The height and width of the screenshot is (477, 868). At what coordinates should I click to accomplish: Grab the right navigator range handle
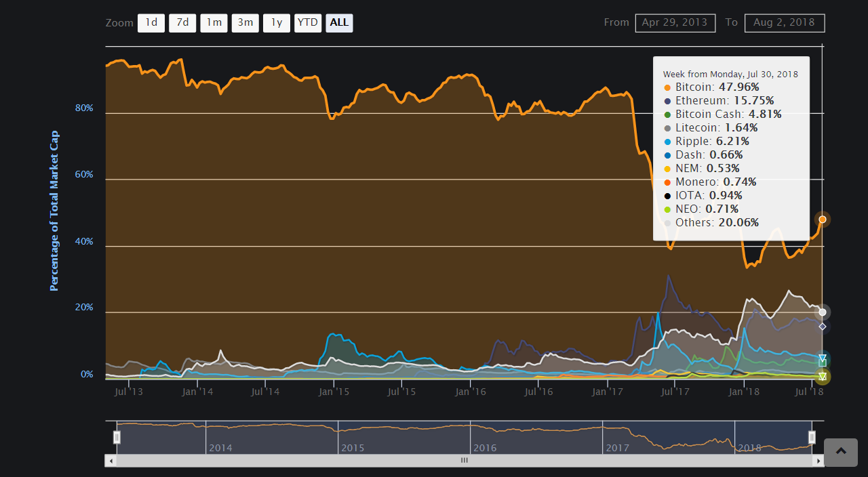[x=812, y=438]
